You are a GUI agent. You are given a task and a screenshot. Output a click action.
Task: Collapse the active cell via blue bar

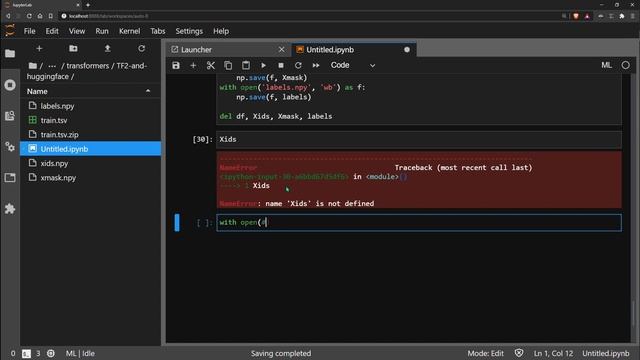177,223
